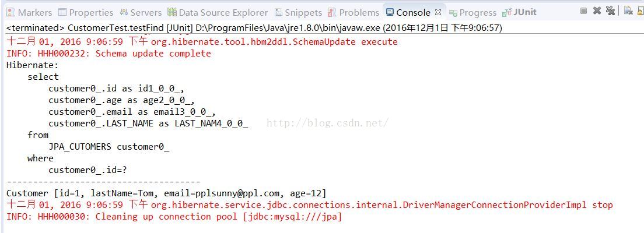Remove the launch with single X icon
The height and width of the screenshot is (233, 644).
click(597, 10)
